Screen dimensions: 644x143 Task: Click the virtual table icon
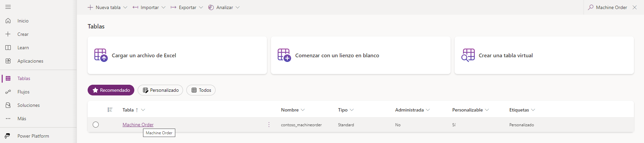point(468,55)
